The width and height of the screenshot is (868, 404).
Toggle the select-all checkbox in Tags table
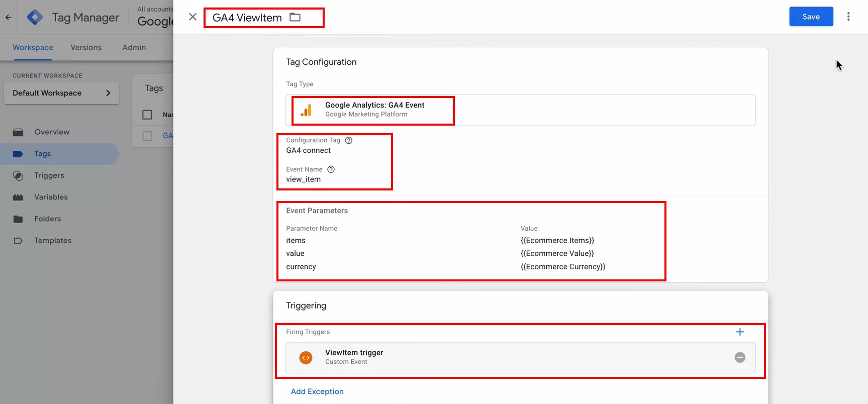tap(147, 115)
